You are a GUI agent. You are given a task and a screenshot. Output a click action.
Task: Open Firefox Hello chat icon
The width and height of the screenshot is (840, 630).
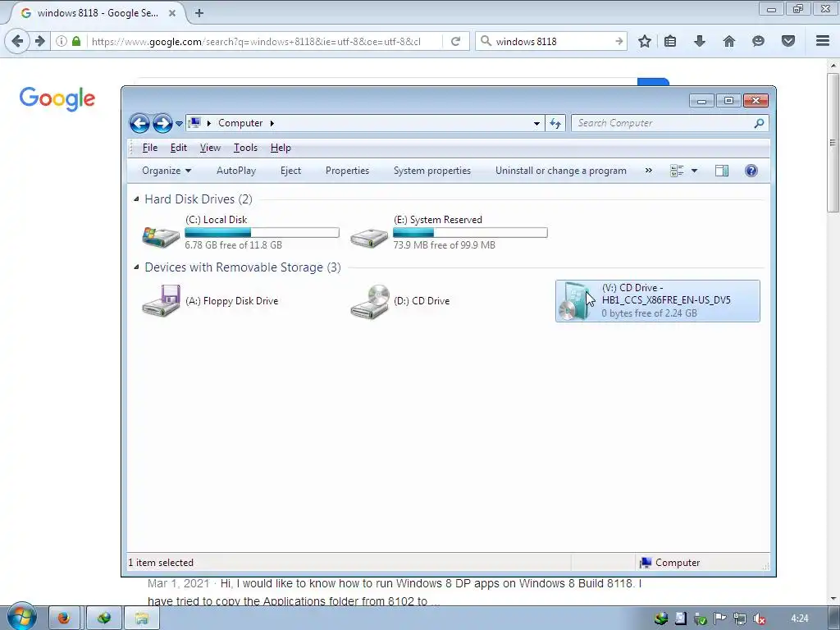coord(758,41)
